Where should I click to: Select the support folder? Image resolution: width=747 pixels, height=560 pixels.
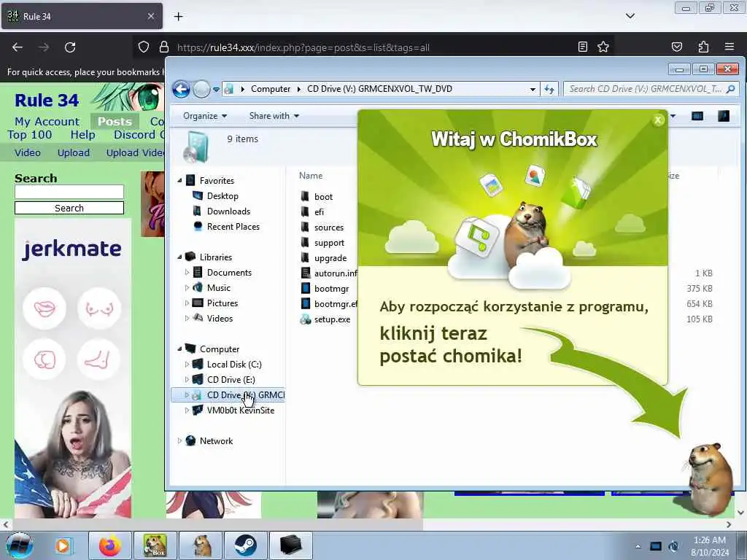(x=329, y=242)
